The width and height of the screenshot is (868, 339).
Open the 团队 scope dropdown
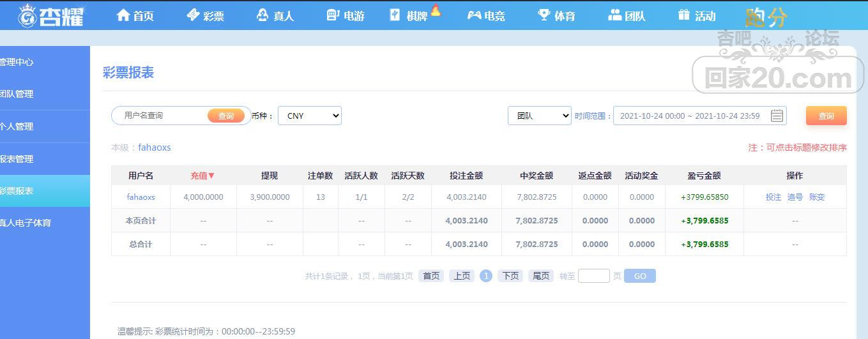click(540, 116)
